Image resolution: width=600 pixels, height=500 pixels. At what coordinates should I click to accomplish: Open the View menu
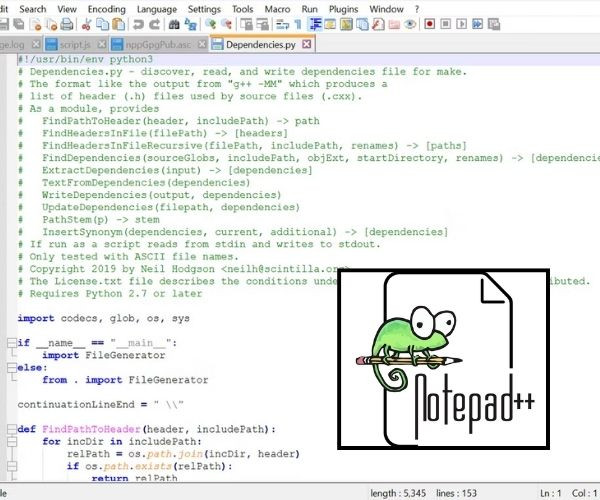(x=67, y=9)
